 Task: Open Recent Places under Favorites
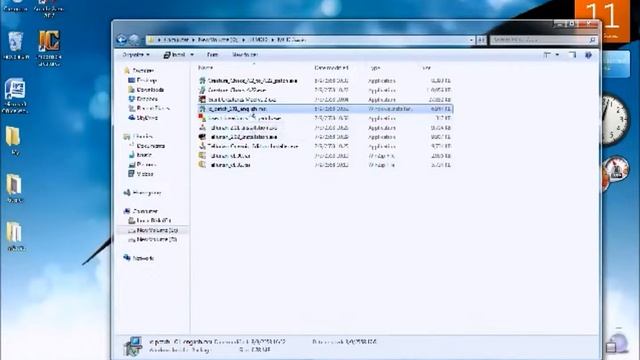[x=149, y=109]
